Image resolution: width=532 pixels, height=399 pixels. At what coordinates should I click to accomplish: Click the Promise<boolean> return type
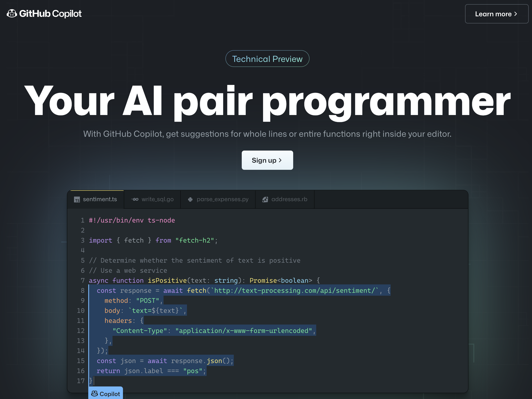(281, 281)
